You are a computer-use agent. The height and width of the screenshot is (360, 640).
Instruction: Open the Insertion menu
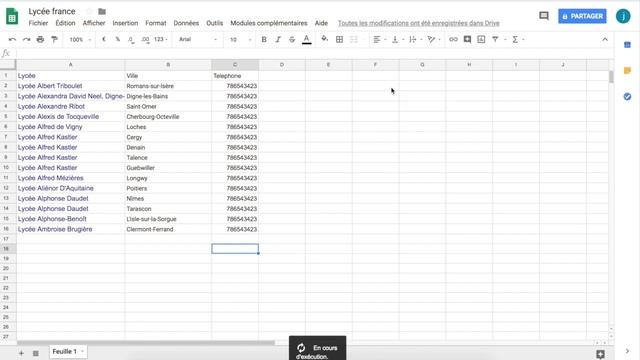tap(125, 23)
